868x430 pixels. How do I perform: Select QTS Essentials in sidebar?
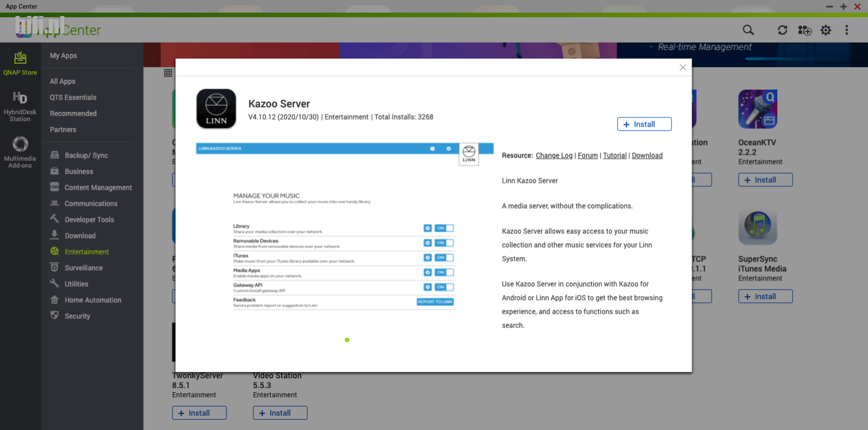click(73, 98)
